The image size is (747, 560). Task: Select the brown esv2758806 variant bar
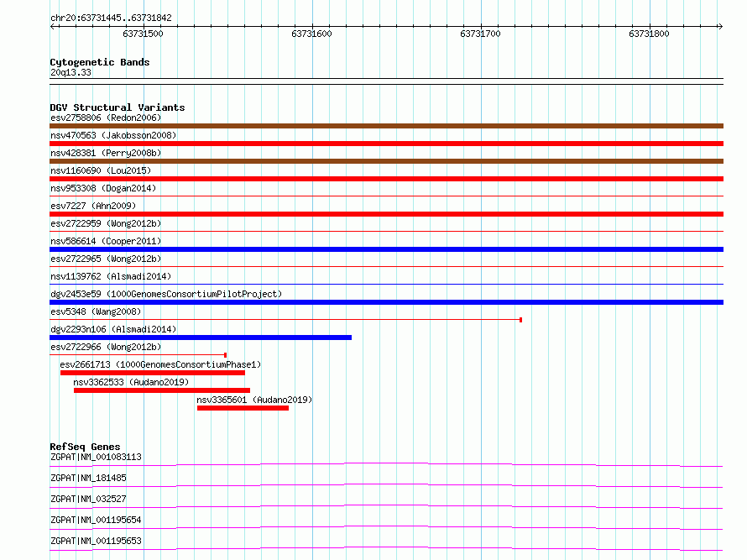coord(386,126)
